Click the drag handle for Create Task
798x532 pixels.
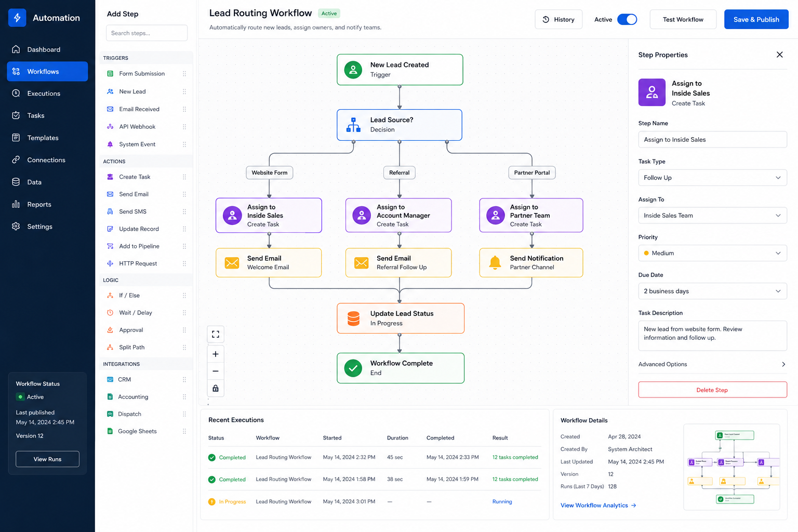(x=184, y=177)
